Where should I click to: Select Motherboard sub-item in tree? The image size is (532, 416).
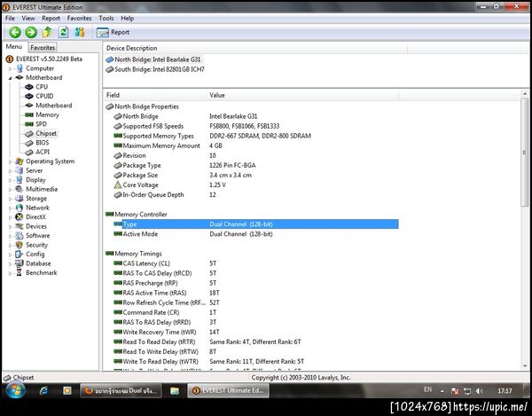(53, 106)
